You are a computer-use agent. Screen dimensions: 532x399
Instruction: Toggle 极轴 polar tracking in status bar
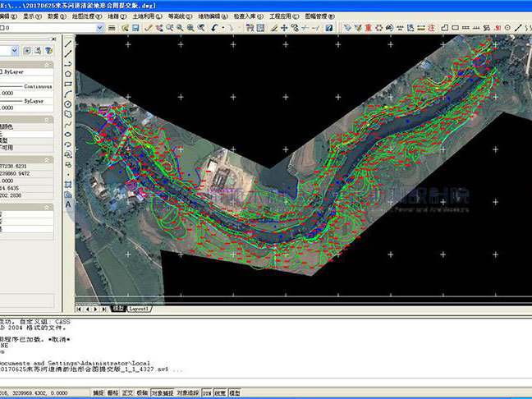click(142, 392)
